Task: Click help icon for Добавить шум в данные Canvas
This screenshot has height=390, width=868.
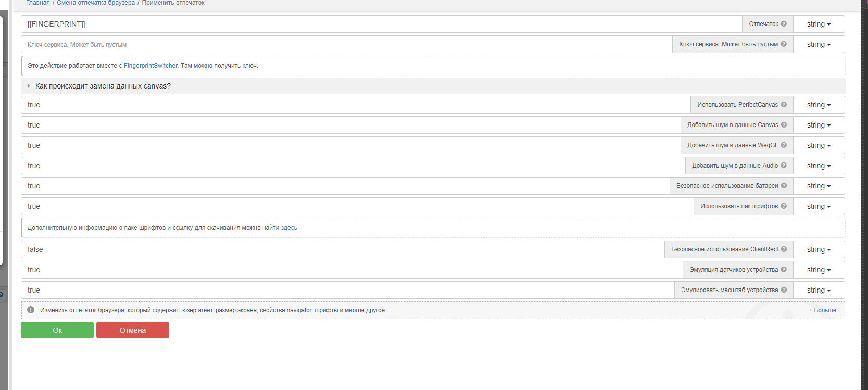Action: 784,125
